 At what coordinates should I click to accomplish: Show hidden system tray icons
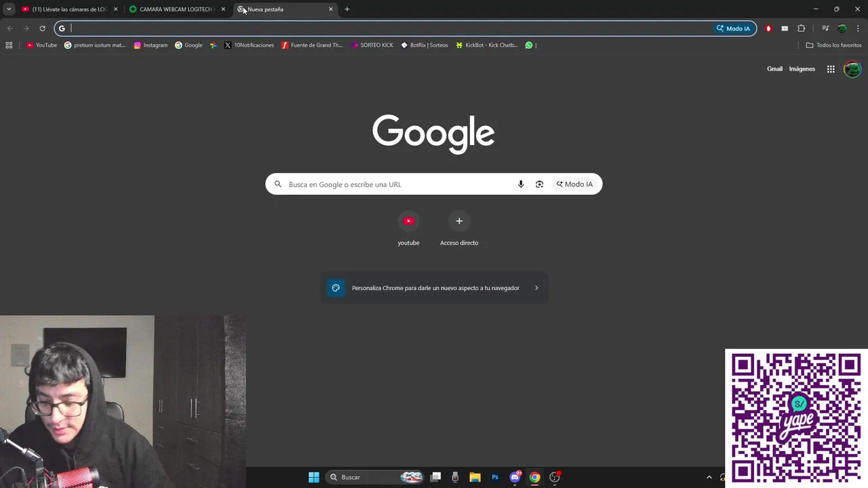point(709,477)
